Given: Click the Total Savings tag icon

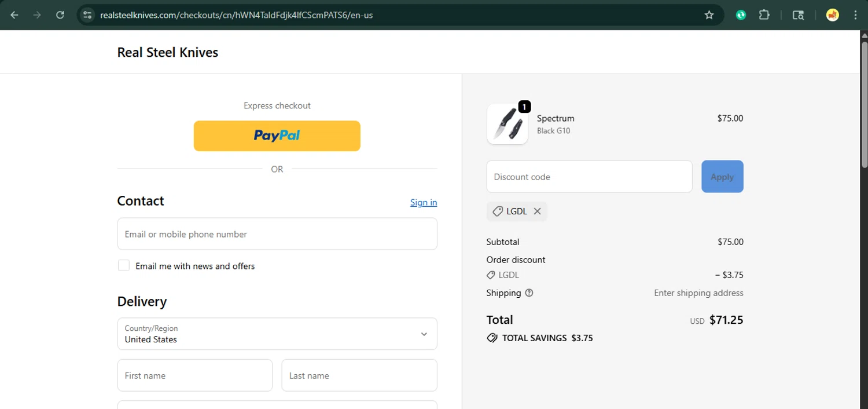Looking at the screenshot, I should [x=492, y=338].
